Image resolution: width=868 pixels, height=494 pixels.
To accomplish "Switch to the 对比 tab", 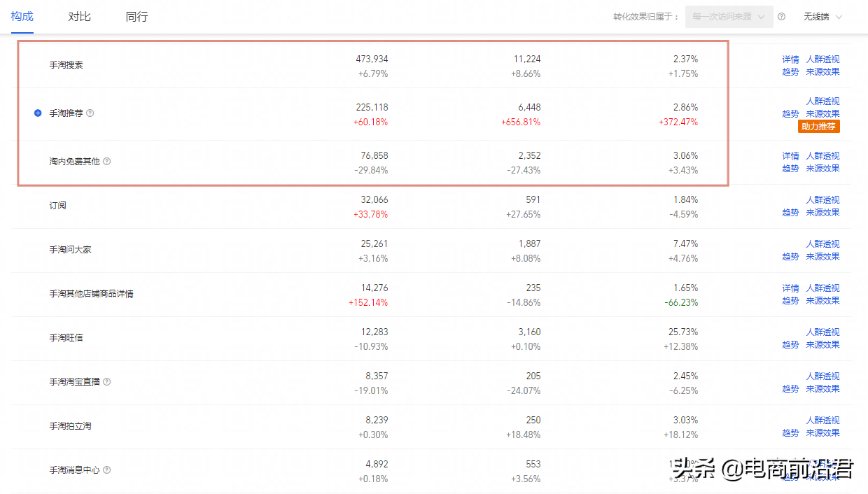I will pyautogui.click(x=80, y=17).
